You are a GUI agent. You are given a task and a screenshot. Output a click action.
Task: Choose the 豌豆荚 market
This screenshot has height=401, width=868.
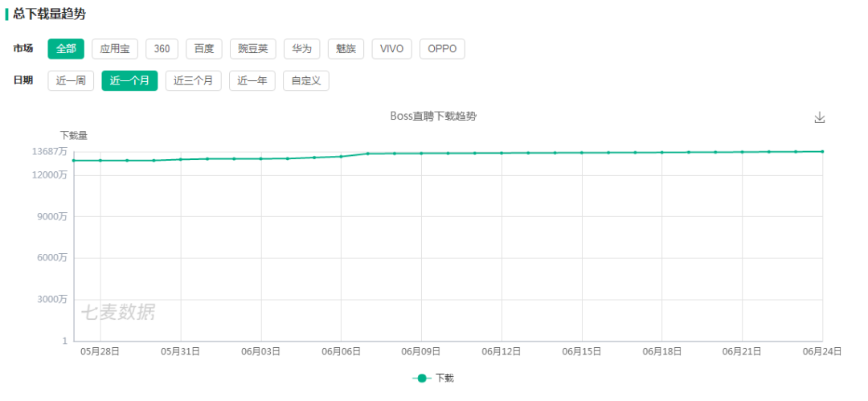[253, 49]
